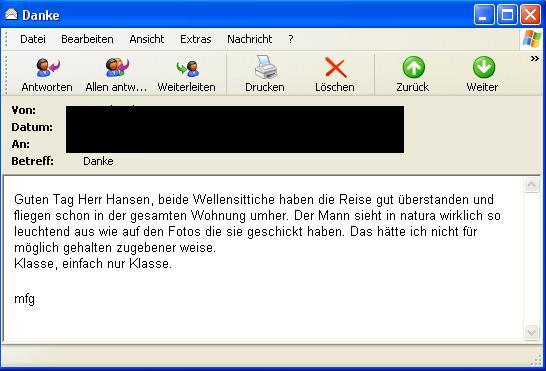This screenshot has height=371, width=546.
Task: Forward the message with Weiterleiten
Action: click(x=187, y=68)
